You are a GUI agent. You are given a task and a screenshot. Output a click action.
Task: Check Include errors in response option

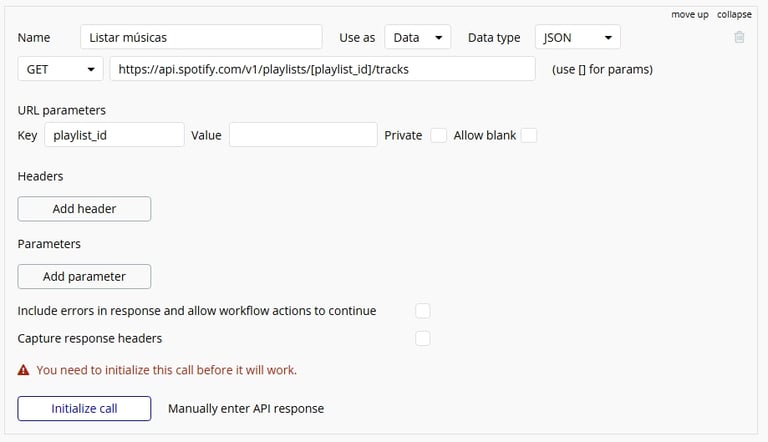tap(423, 311)
